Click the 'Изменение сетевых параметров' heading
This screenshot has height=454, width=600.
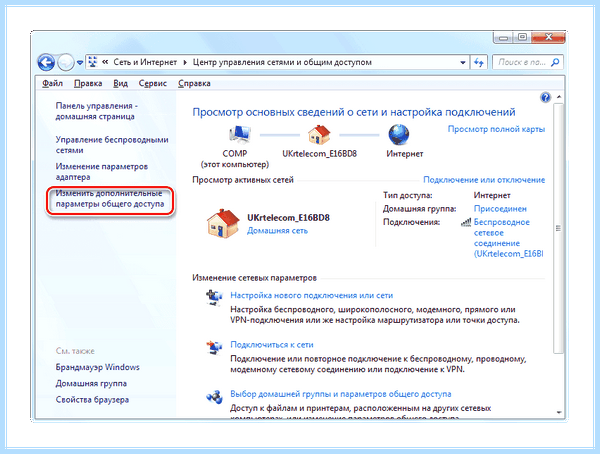[x=254, y=278]
